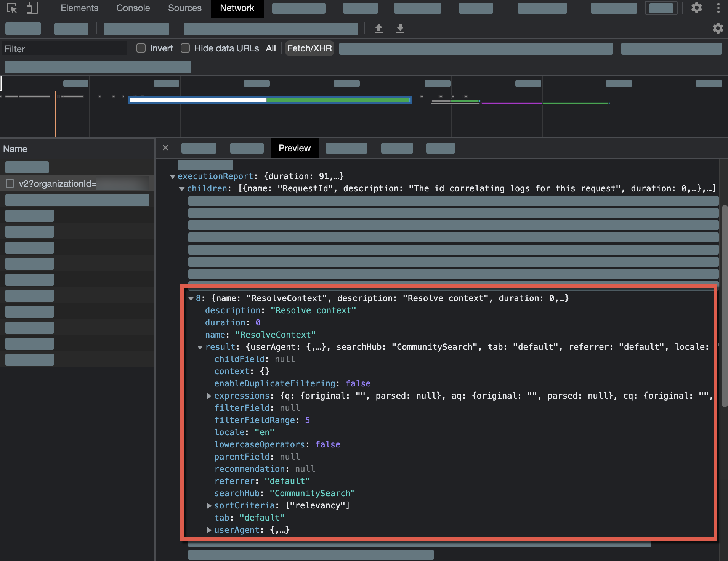Click the export HAR download arrow icon
This screenshot has width=728, height=561.
pyautogui.click(x=400, y=28)
